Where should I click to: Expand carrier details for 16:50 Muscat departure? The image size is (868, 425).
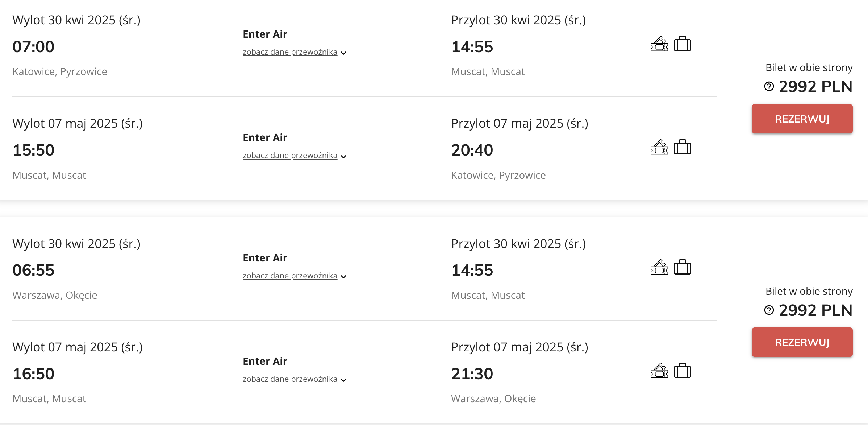(295, 379)
